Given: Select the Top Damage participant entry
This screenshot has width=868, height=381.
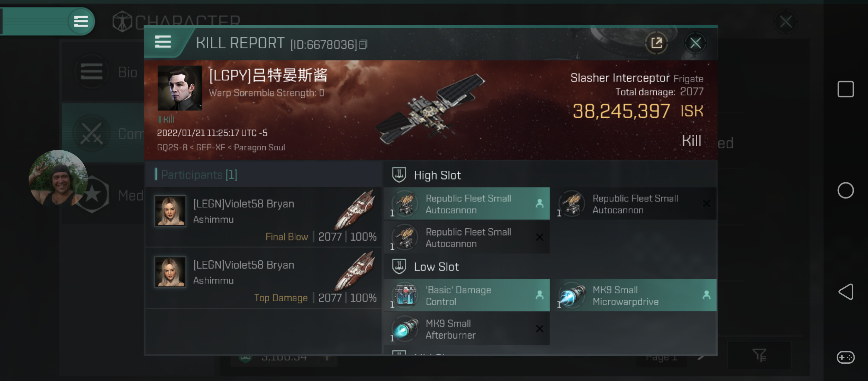Looking at the screenshot, I should (x=263, y=278).
